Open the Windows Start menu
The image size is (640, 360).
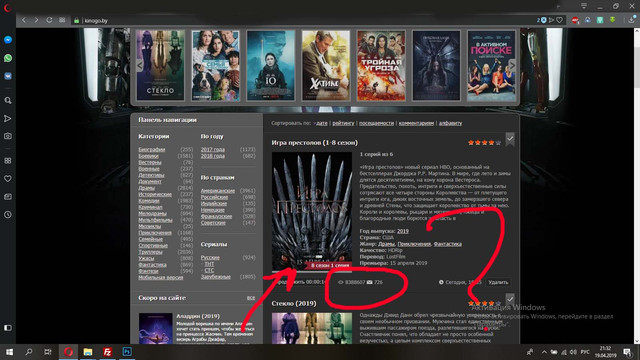point(9,352)
